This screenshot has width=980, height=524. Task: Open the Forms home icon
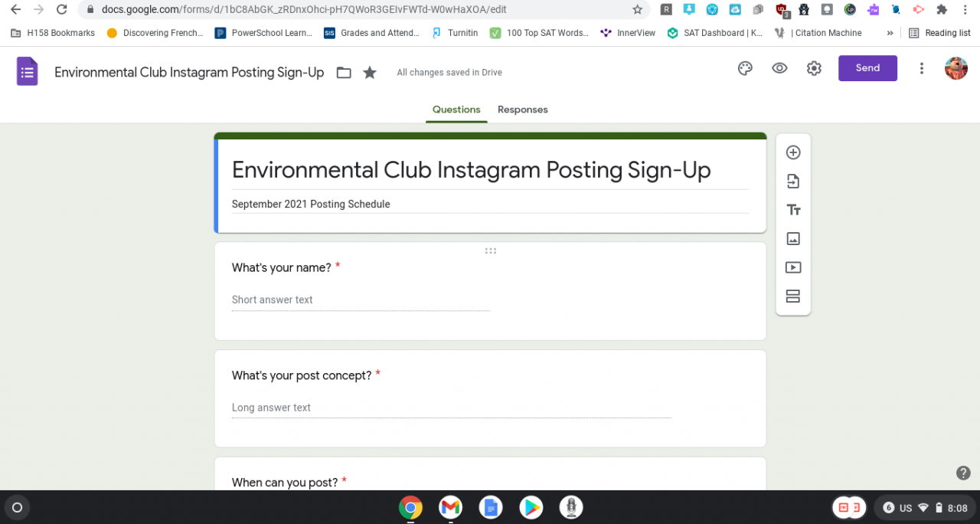[x=28, y=72]
